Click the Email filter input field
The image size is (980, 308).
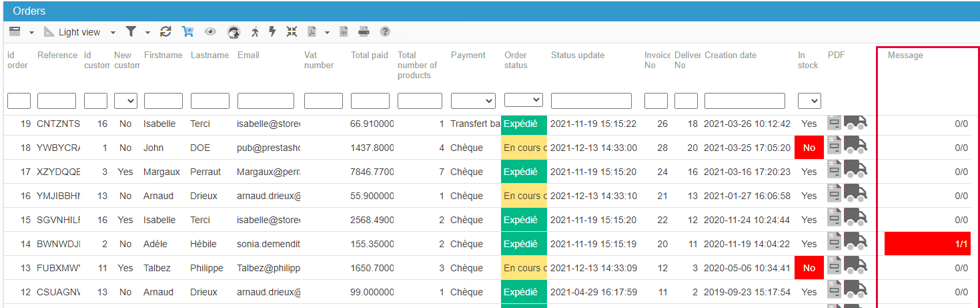click(x=266, y=101)
